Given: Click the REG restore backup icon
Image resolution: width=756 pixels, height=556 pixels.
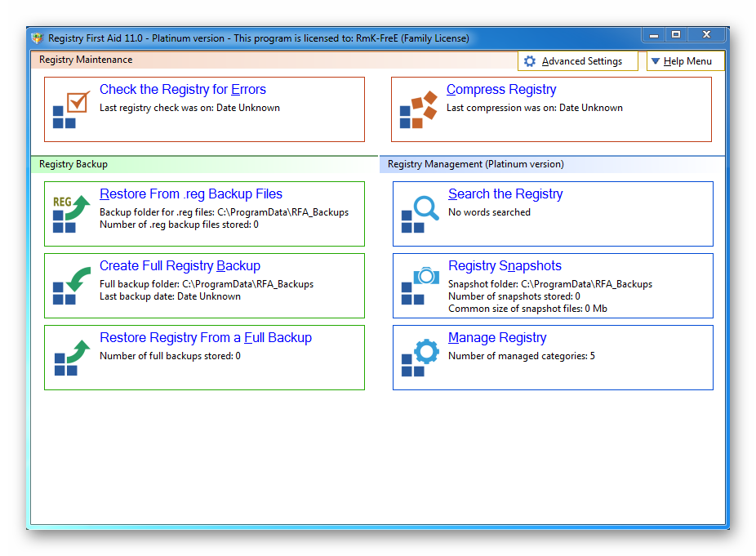Looking at the screenshot, I should click(x=71, y=214).
